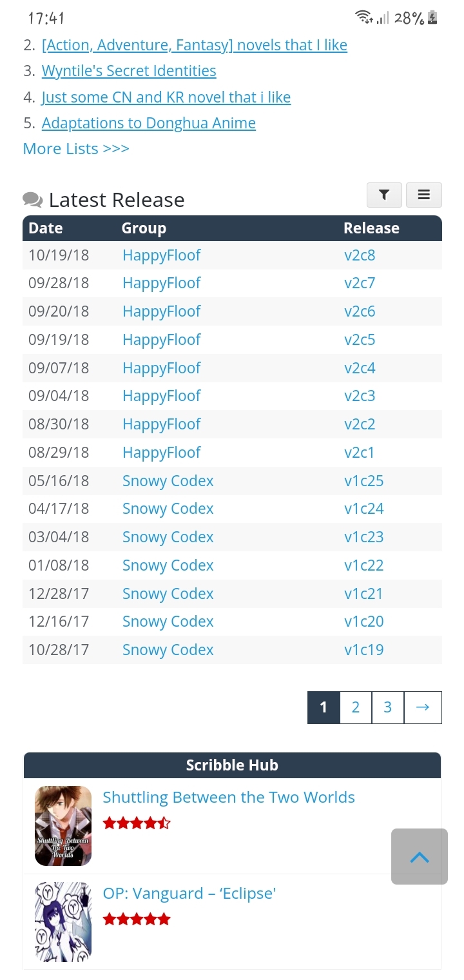Open the OP: Vanguard – 'Eclipse' title
This screenshot has width=464, height=980.
click(189, 894)
